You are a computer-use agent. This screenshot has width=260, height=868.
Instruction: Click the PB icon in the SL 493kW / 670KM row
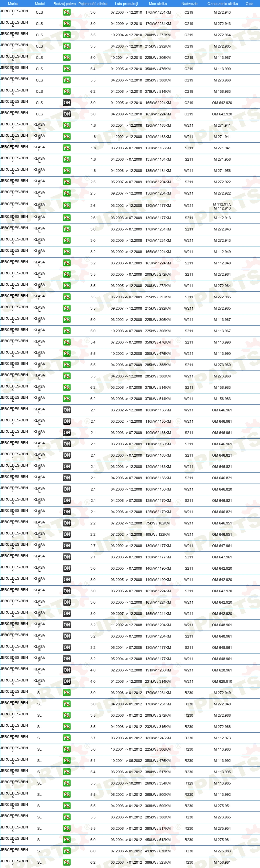click(67, 851)
